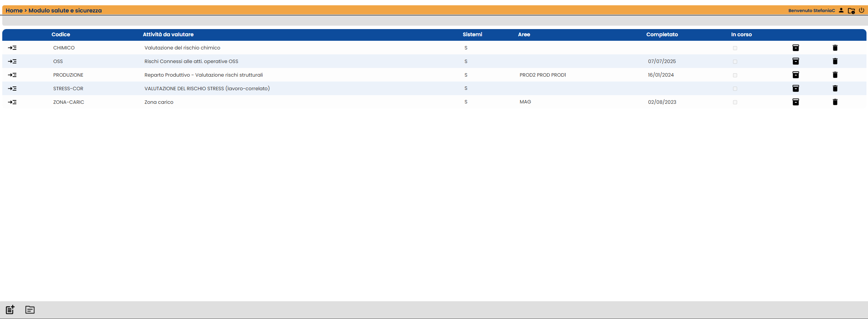Go to Home breadcrumb link

click(14, 11)
